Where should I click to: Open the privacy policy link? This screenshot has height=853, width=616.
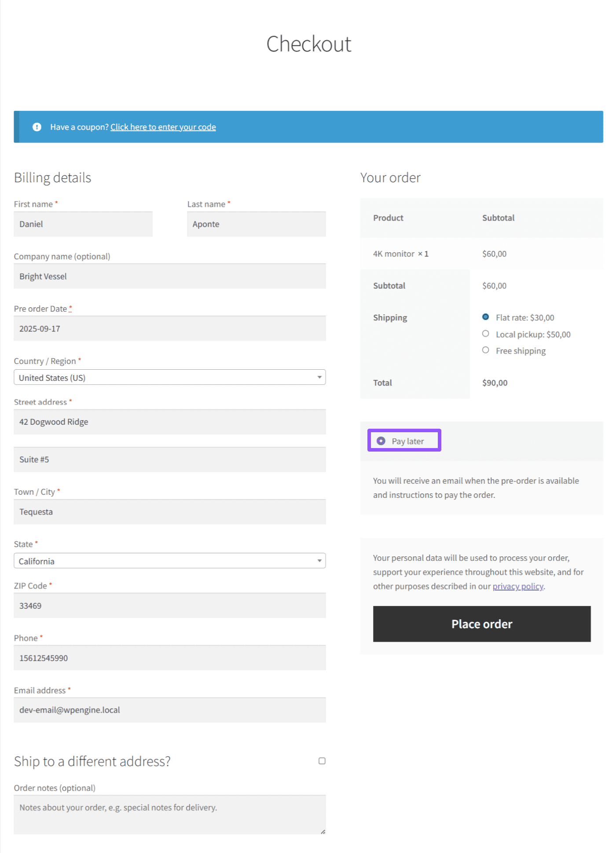[518, 586]
